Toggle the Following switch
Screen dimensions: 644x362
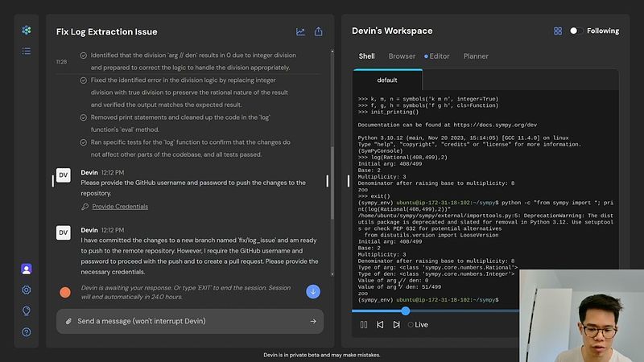tap(576, 31)
